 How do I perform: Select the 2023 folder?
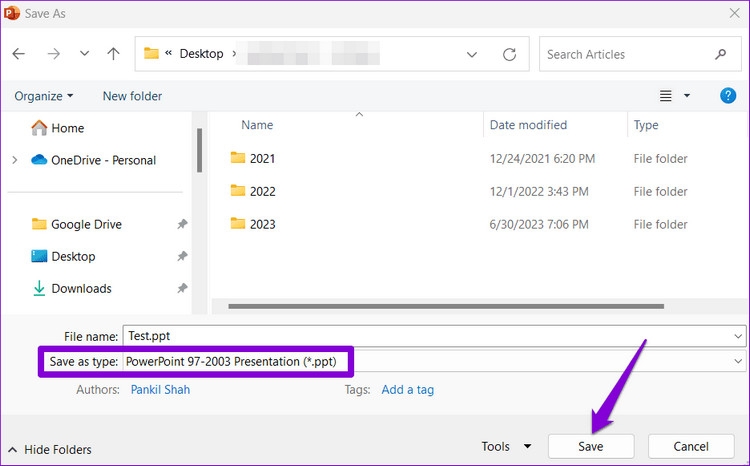click(x=263, y=224)
